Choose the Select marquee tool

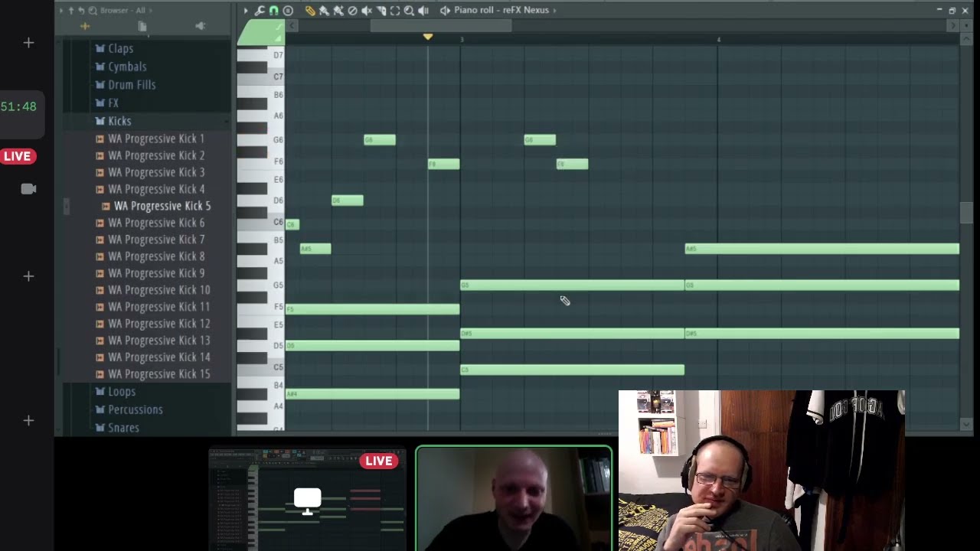pos(395,11)
